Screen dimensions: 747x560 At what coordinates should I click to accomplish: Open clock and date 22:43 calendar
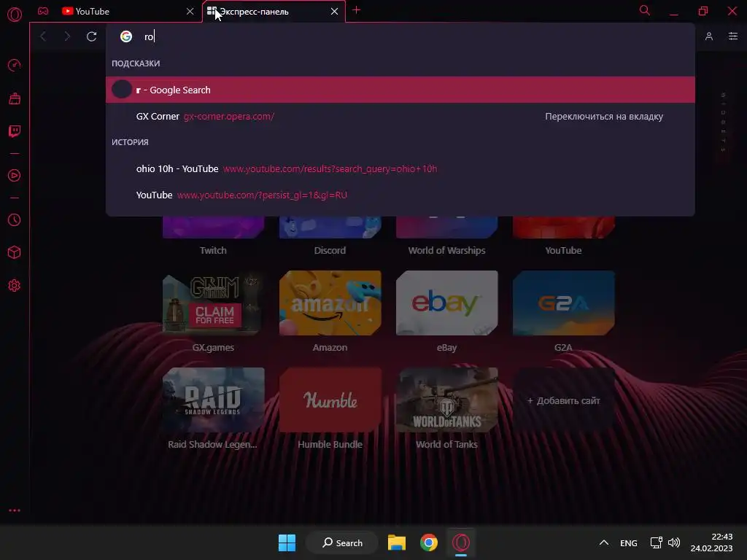(711, 542)
